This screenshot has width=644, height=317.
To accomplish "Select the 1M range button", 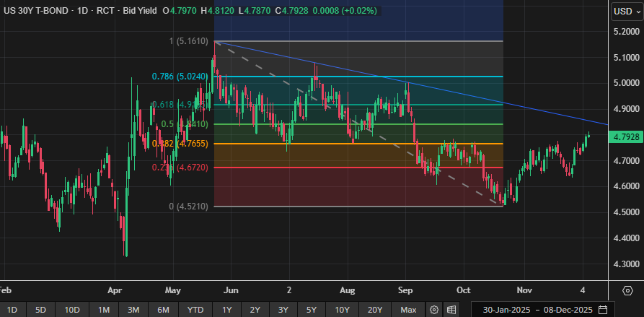I will 104,310.
